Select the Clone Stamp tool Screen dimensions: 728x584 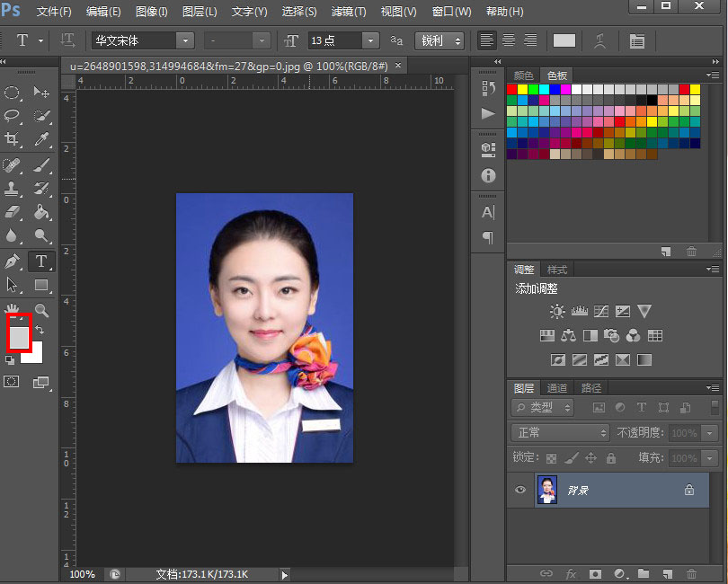pyautogui.click(x=13, y=189)
